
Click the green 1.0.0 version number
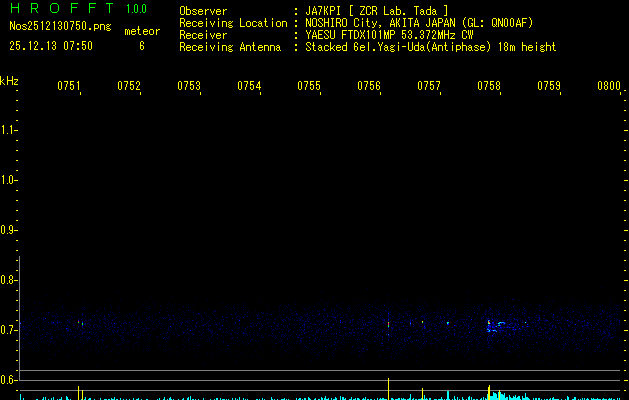pyautogui.click(x=136, y=9)
